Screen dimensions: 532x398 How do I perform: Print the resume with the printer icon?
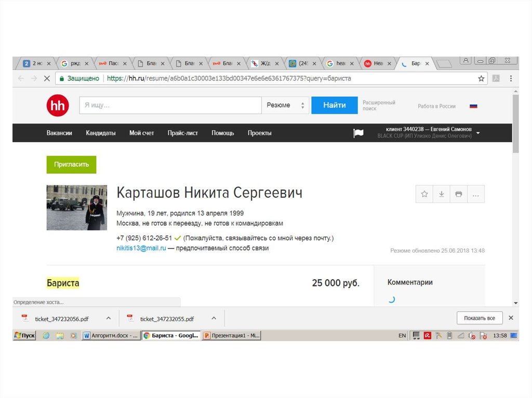pos(458,194)
